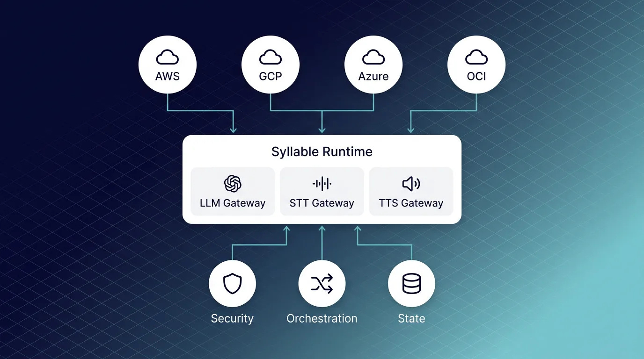The width and height of the screenshot is (644, 359).
Task: Click the Security label
Action: coord(232,318)
